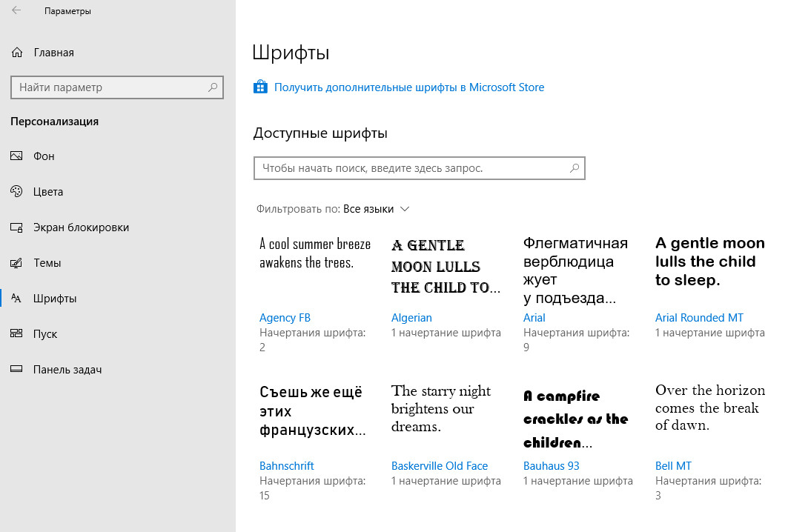Expand the language filter chevron arrow
The image size is (788, 532).
(405, 209)
